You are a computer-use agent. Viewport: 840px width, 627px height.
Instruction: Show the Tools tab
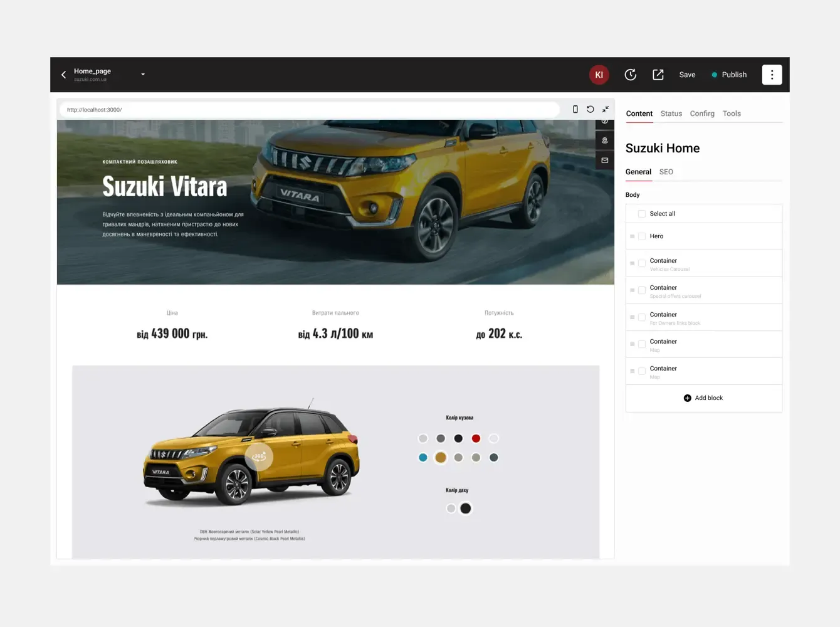point(732,113)
